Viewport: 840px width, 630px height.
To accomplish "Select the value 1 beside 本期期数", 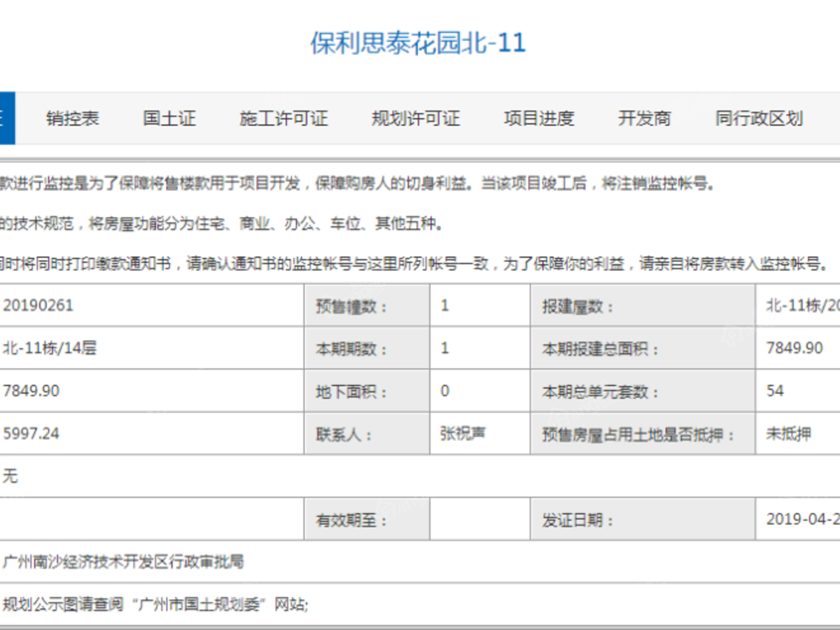I will (445, 348).
